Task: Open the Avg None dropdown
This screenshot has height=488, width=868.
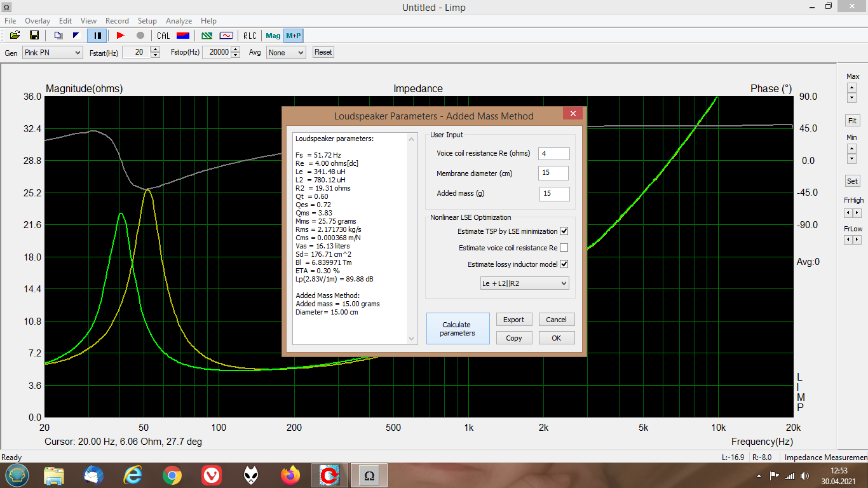Action: pyautogui.click(x=286, y=53)
